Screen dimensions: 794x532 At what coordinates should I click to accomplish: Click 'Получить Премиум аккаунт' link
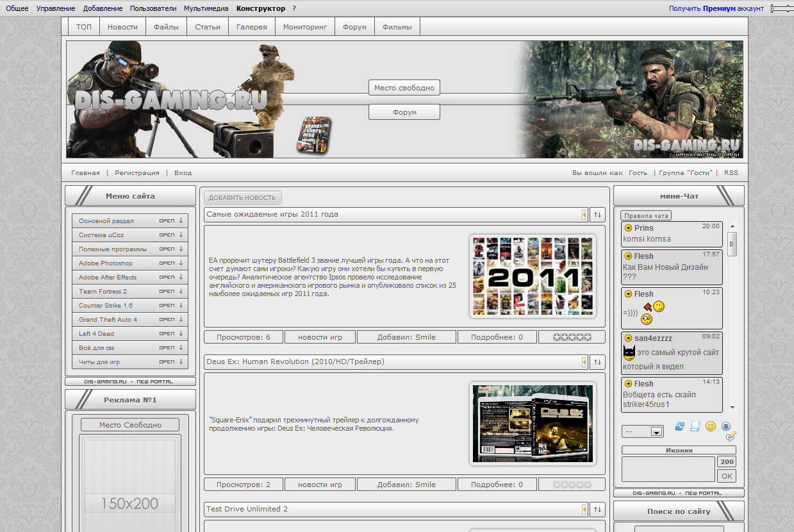[x=716, y=8]
